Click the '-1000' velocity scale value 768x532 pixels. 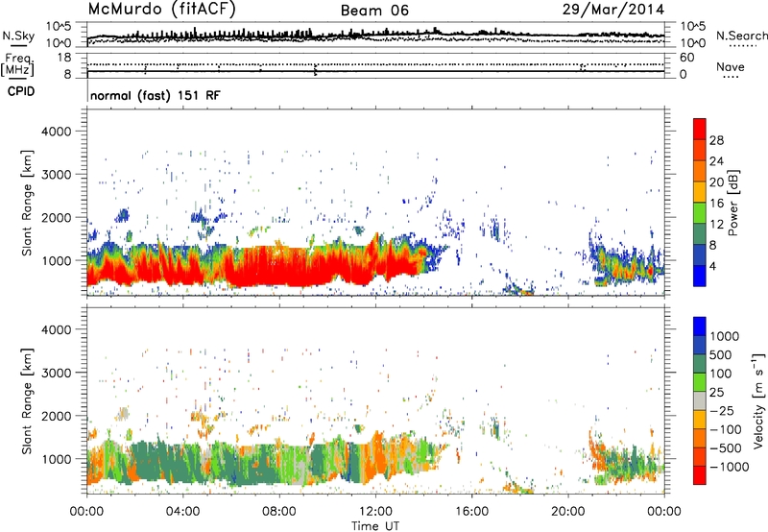[x=729, y=467]
